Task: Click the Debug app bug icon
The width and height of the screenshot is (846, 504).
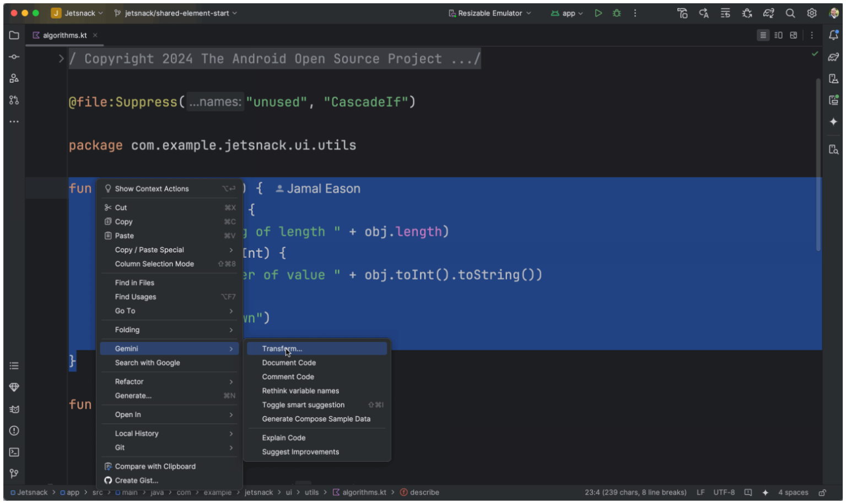Action: 617,13
